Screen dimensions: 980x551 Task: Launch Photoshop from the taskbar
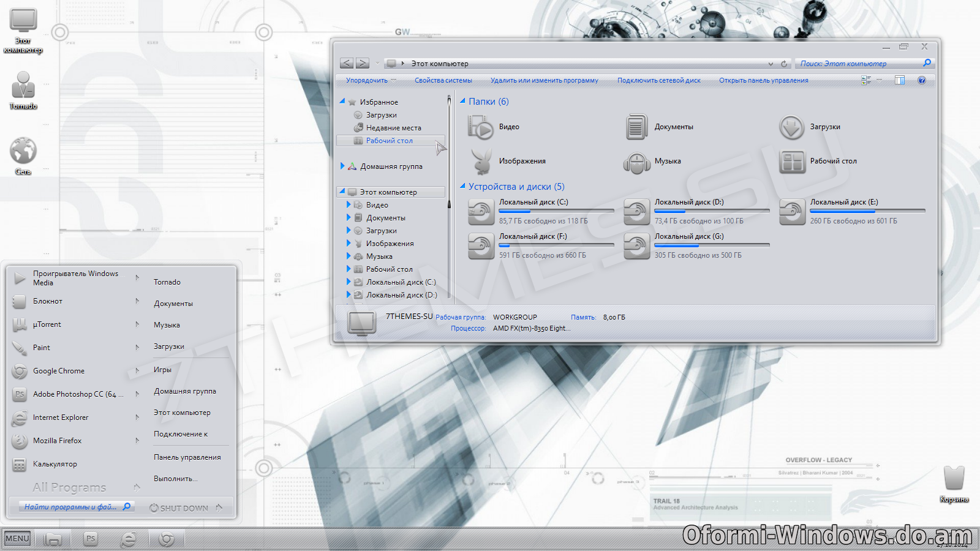(x=91, y=539)
